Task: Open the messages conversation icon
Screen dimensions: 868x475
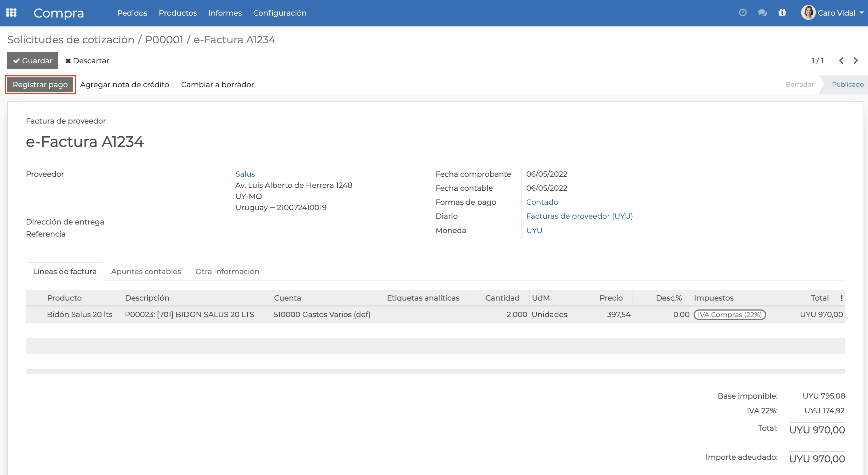Action: (x=762, y=12)
